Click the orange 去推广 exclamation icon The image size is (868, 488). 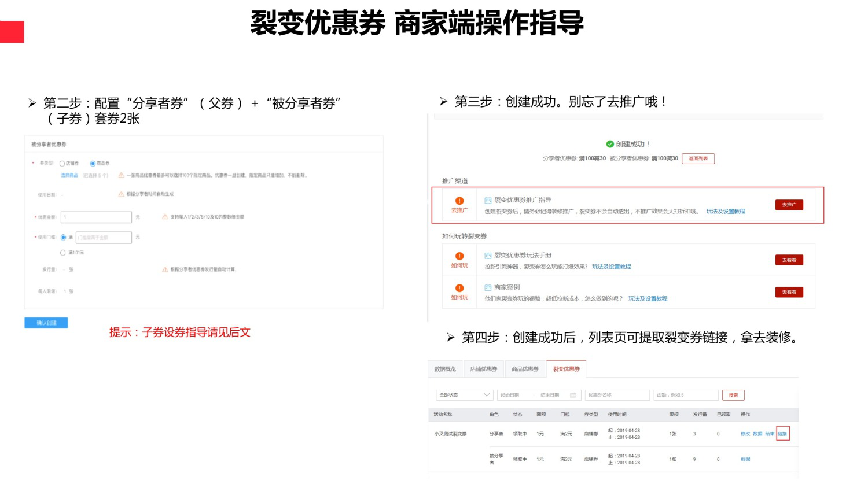click(459, 201)
